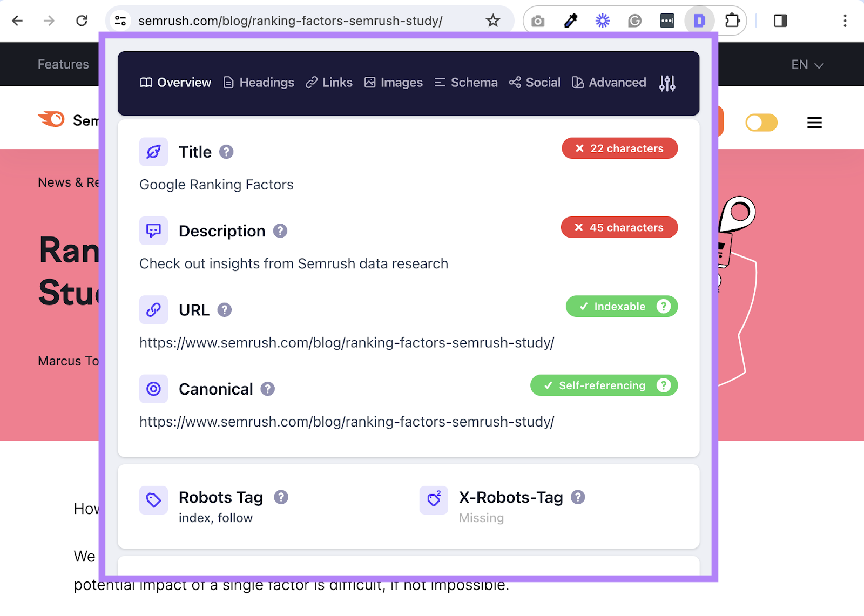Screen dimensions: 864x616
Task: Open the Grammarly extension icon
Action: [x=634, y=21]
